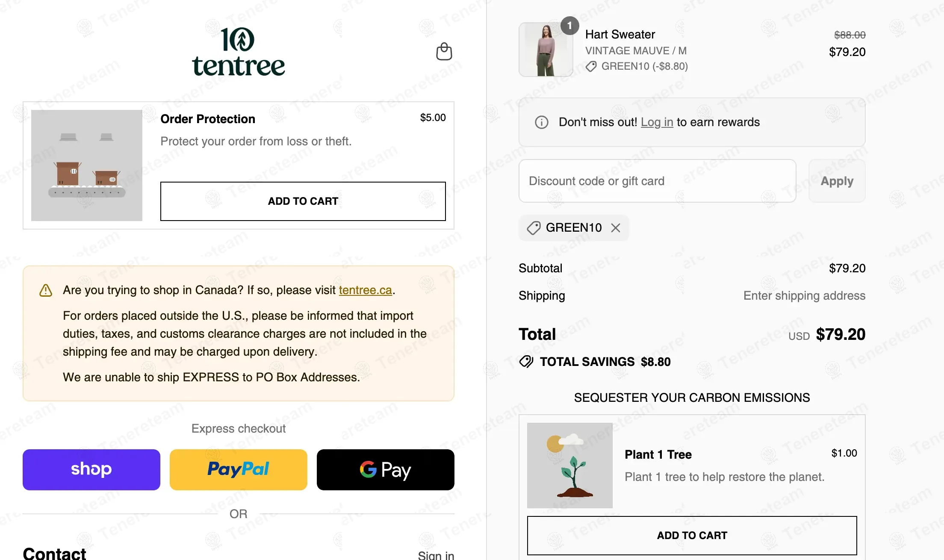Apply the discount code
This screenshot has width=944, height=560.
click(x=837, y=181)
